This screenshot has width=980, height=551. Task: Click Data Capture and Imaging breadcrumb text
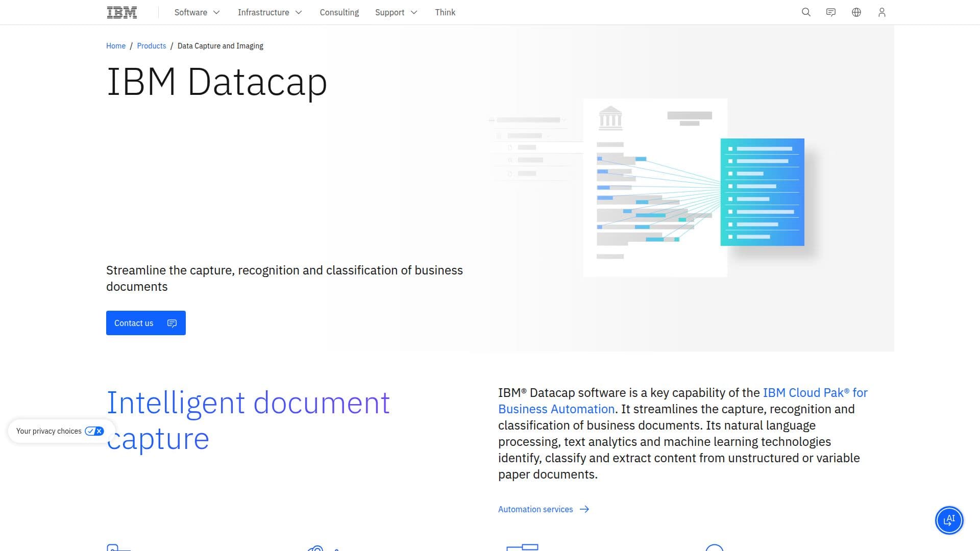pos(220,46)
